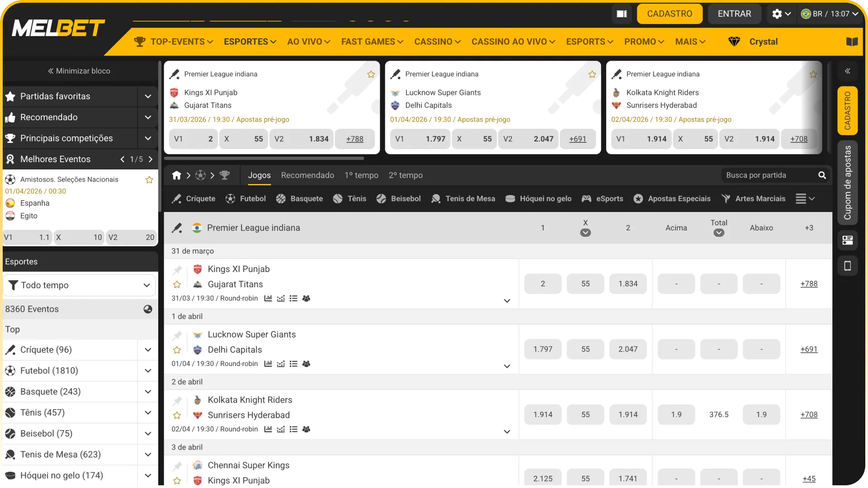The width and height of the screenshot is (868, 488).
Task: Expand Tênis (457) in the sports list
Action: (x=148, y=413)
